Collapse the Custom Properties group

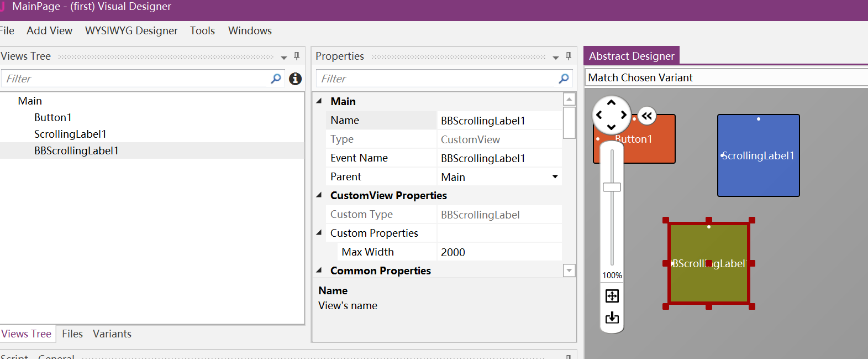[319, 233]
